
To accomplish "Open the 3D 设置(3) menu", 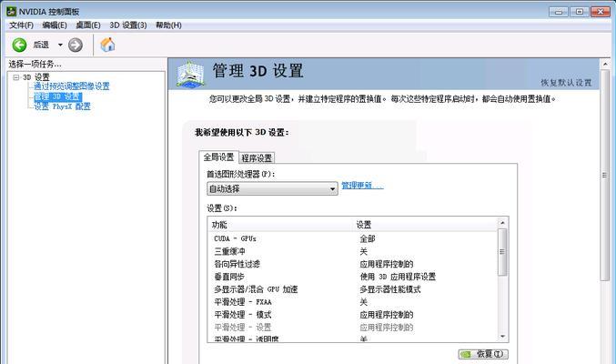I will click(128, 25).
